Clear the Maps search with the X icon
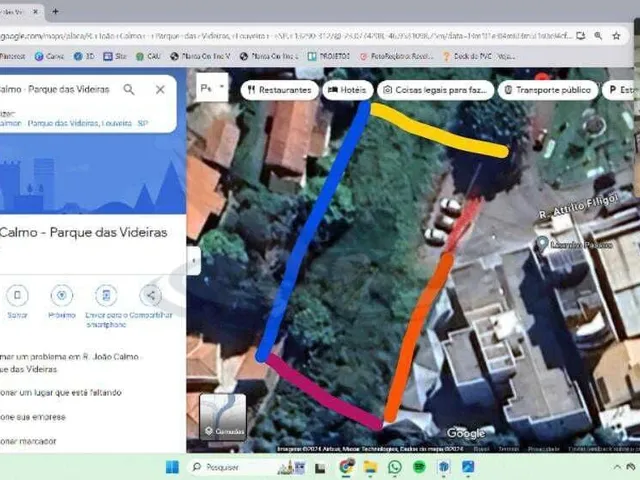This screenshot has height=480, width=640. [x=160, y=89]
